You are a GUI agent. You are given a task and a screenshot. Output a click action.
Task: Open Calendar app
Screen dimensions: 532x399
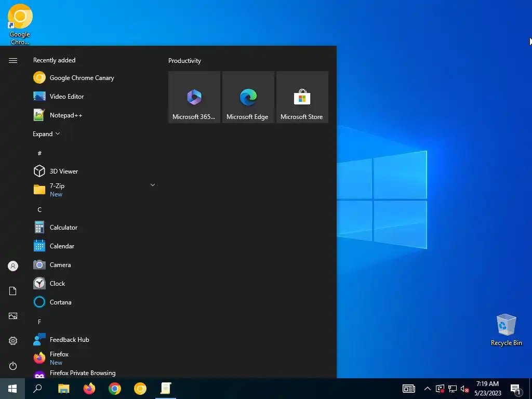[95, 246]
